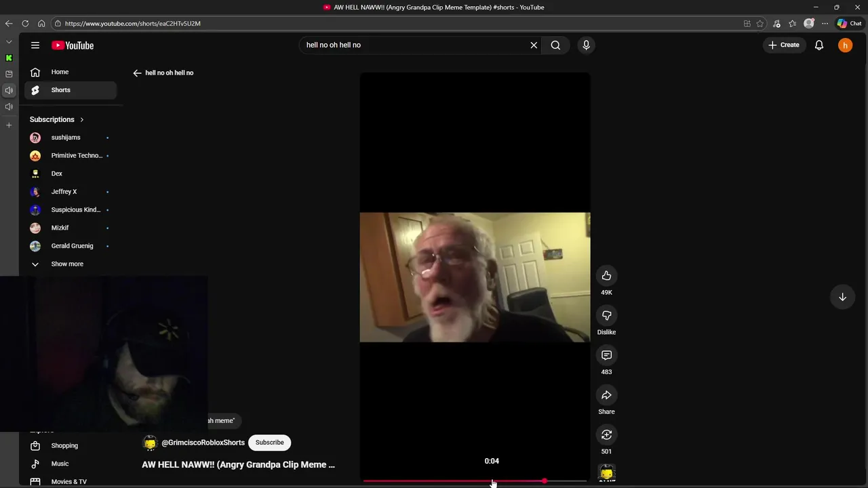Open the orange account avatar menu
Screen dimensions: 868x488
click(845, 45)
